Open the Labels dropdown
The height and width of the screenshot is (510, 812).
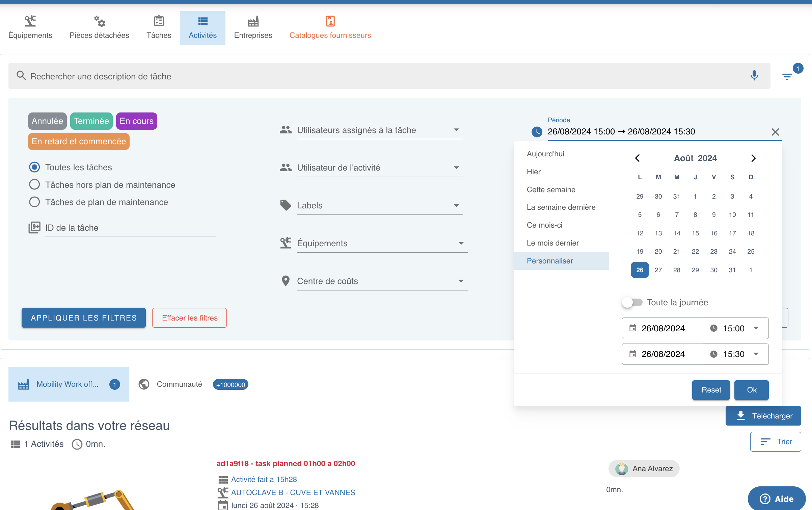click(x=456, y=205)
